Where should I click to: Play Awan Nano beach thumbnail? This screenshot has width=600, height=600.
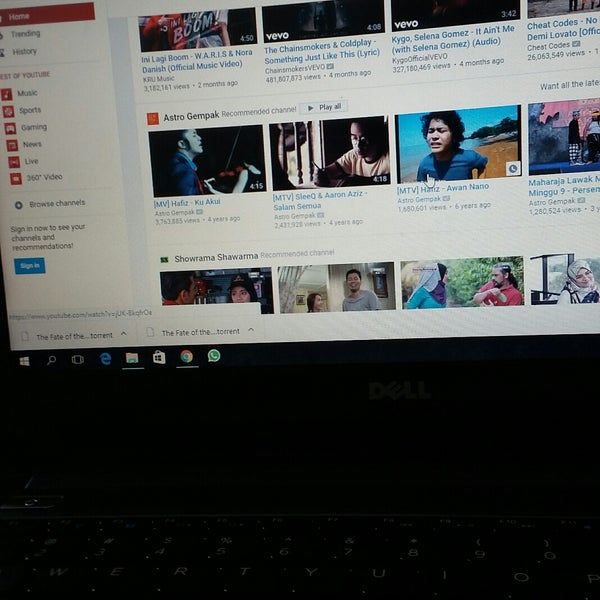click(x=458, y=143)
